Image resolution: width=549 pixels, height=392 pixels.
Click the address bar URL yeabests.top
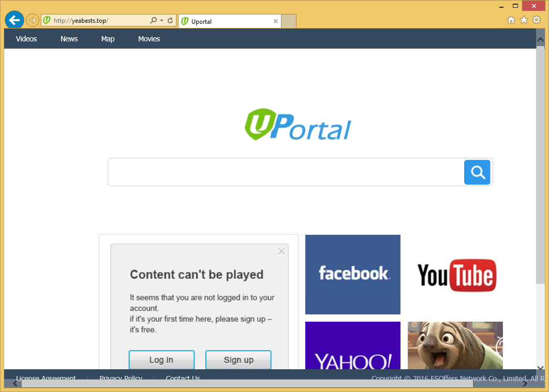pyautogui.click(x=81, y=21)
